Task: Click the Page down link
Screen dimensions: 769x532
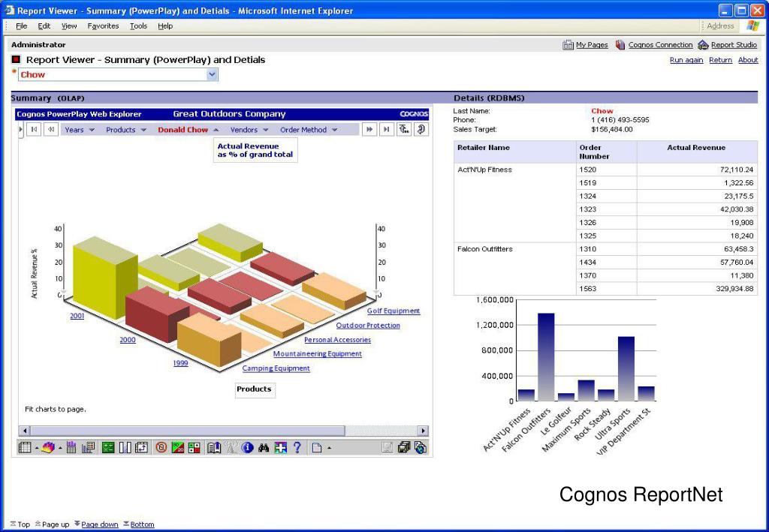Action: (x=100, y=524)
